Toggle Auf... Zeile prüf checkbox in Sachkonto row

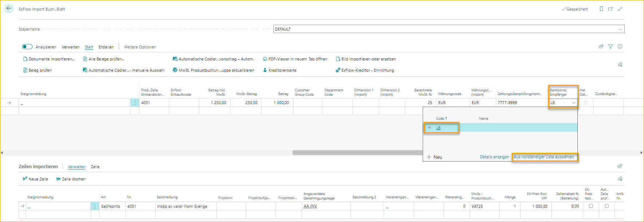point(607,206)
